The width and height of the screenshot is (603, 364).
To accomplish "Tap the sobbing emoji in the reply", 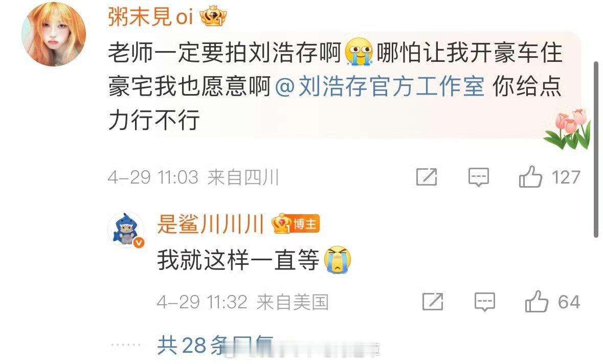I will 337,260.
